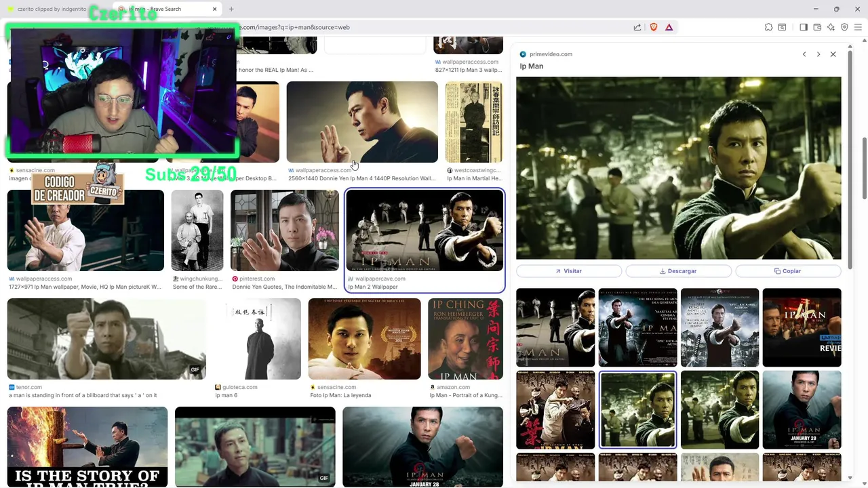Viewport: 868px width, 488px height.
Task: Click 'a man is standing in front of a billboard' caption
Action: [x=83, y=395]
